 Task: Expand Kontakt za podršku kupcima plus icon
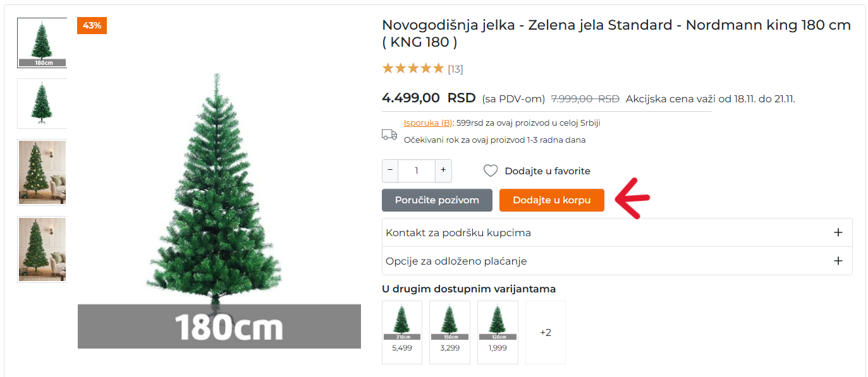(x=838, y=232)
